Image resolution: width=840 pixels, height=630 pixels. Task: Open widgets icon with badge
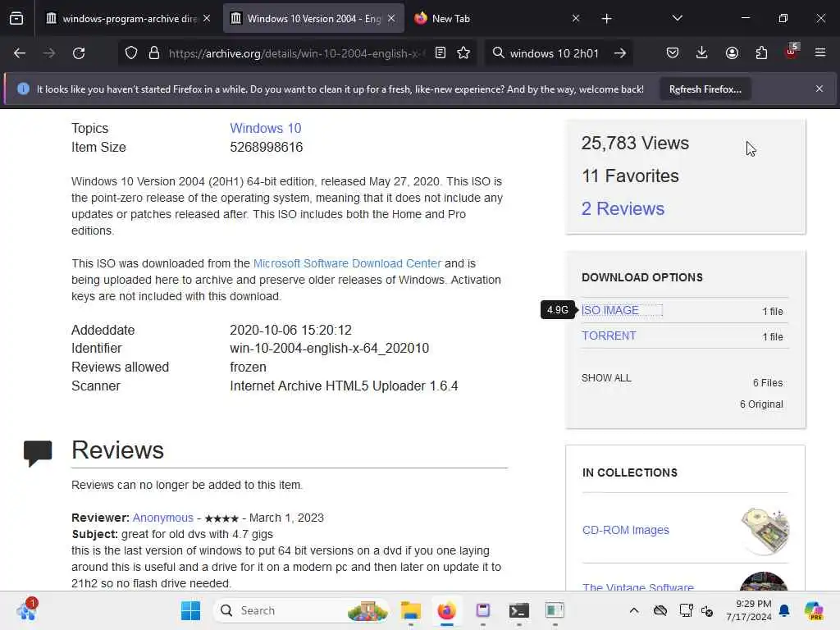point(27,610)
